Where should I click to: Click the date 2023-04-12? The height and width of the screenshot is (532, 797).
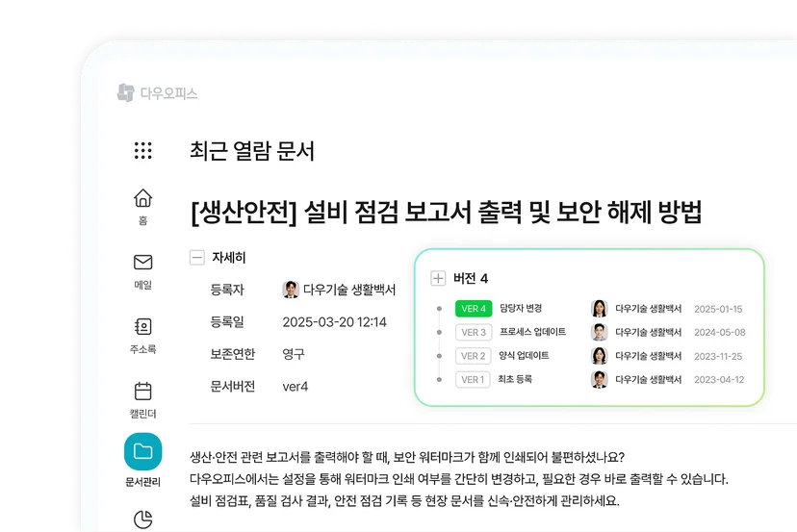tap(719, 380)
